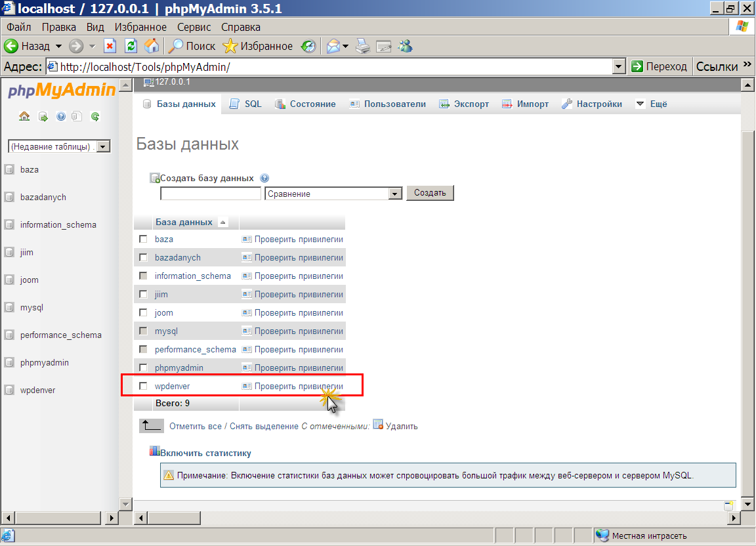Image resolution: width=756 pixels, height=546 pixels.
Task: Click the green reload icon in sidebar
Action: tap(95, 117)
